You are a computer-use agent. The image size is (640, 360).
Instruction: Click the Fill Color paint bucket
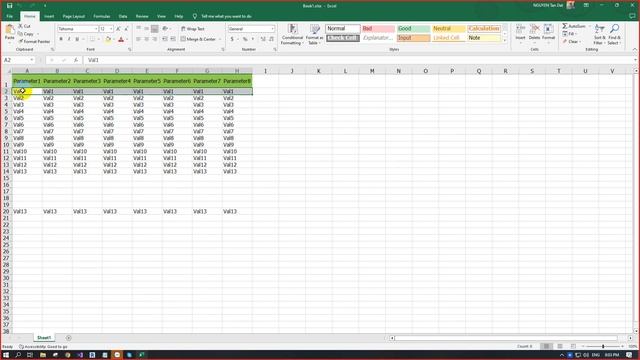[108, 40]
